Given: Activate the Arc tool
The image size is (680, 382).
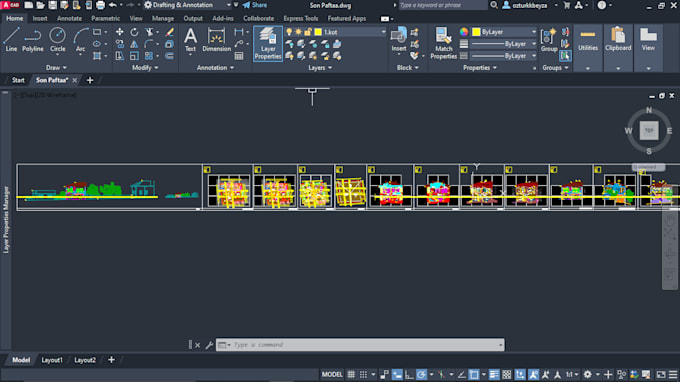Looking at the screenshot, I should click(x=81, y=40).
